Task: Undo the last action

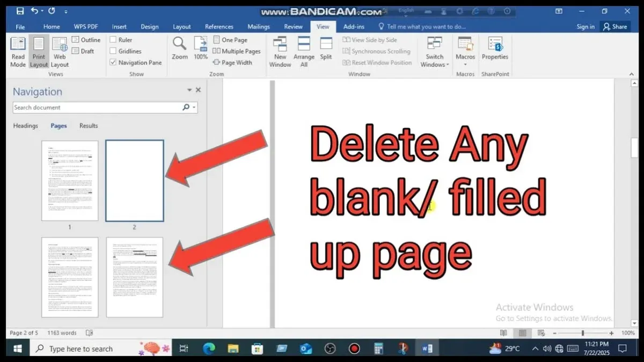Action: click(34, 11)
